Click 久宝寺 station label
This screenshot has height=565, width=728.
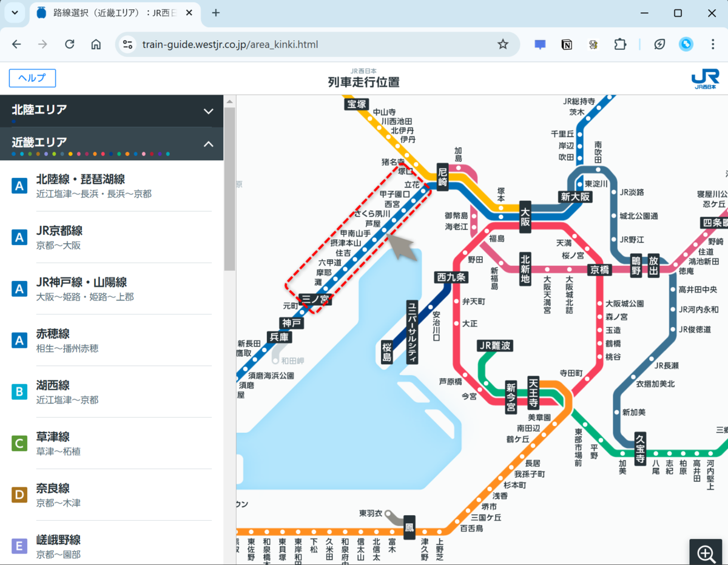(639, 448)
